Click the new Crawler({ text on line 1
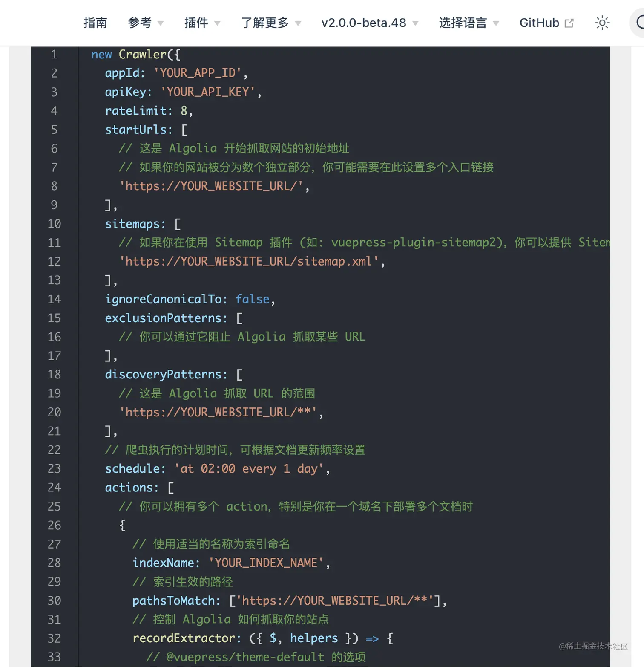The width and height of the screenshot is (644, 667). pos(136,54)
